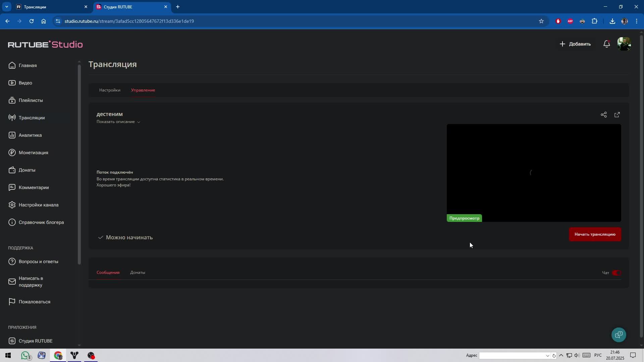The width and height of the screenshot is (644, 362).
Task: Open WhatsApp from the taskbar
Action: click(x=25, y=355)
